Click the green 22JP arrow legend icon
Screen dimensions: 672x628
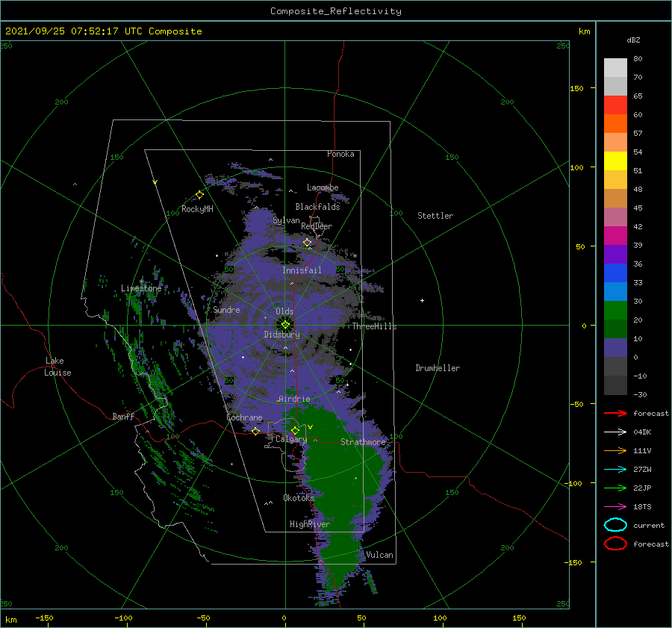(615, 488)
